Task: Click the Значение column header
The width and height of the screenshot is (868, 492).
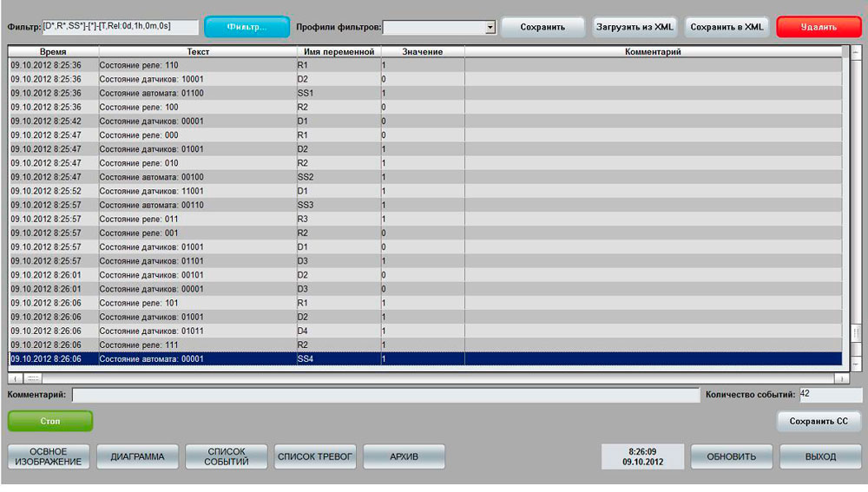Action: (x=422, y=52)
